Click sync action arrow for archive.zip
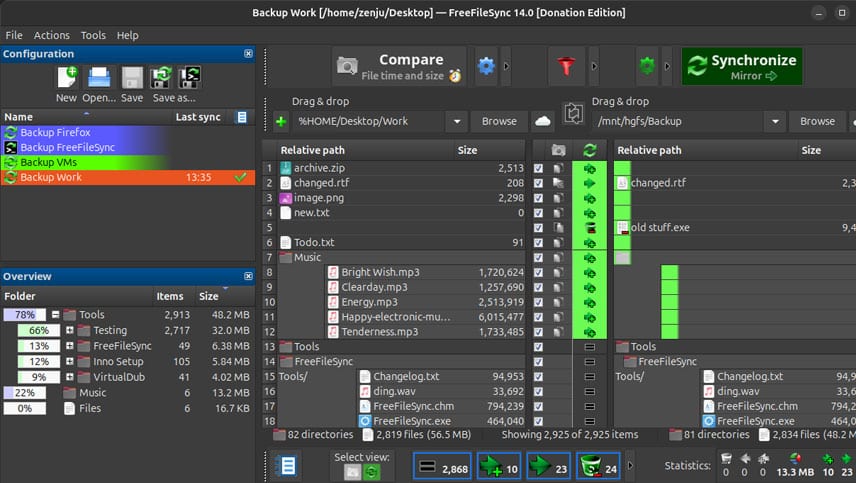Screen dimensions: 856x483 (590, 169)
